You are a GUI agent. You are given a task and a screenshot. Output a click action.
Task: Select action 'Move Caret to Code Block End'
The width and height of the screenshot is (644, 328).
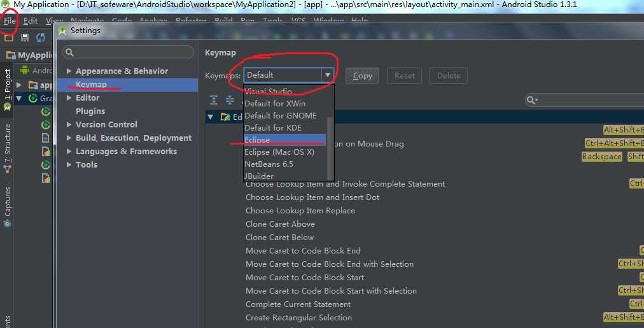coord(303,251)
